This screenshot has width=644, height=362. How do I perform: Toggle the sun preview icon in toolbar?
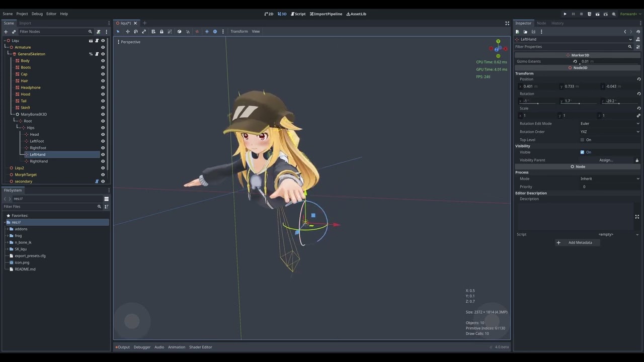[207, 32]
